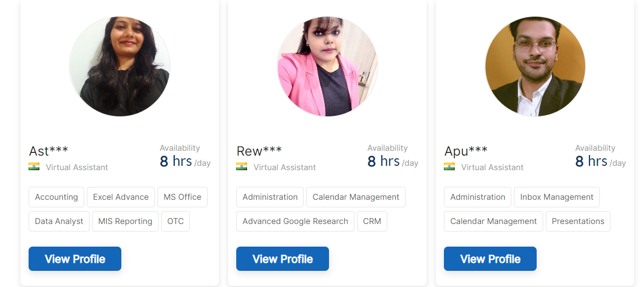Click Availability label on Ast*** card
This screenshot has height=287, width=644.
coord(180,148)
